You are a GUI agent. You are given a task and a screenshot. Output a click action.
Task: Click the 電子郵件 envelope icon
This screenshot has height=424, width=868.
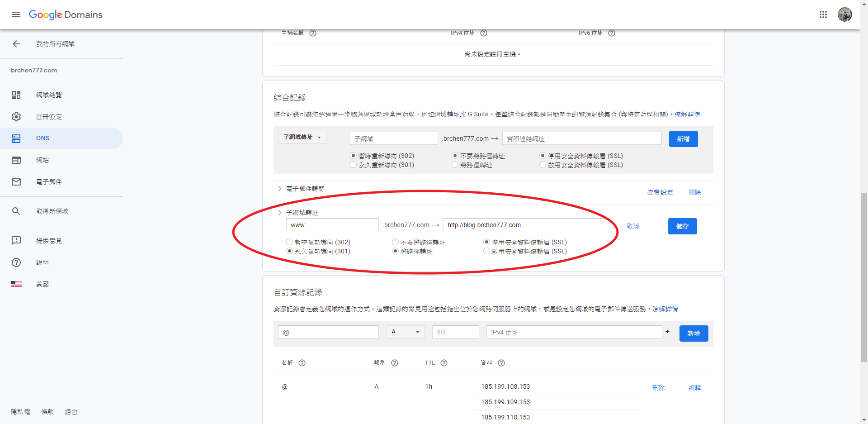(16, 182)
